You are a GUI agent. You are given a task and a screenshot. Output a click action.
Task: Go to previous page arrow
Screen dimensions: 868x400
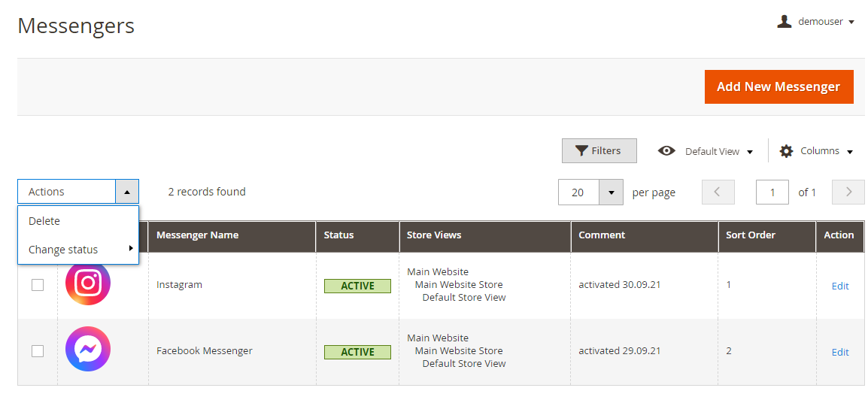pyautogui.click(x=718, y=192)
